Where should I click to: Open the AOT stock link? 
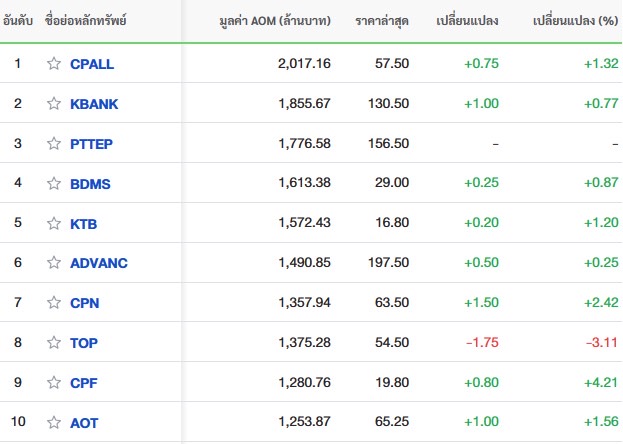(x=84, y=423)
